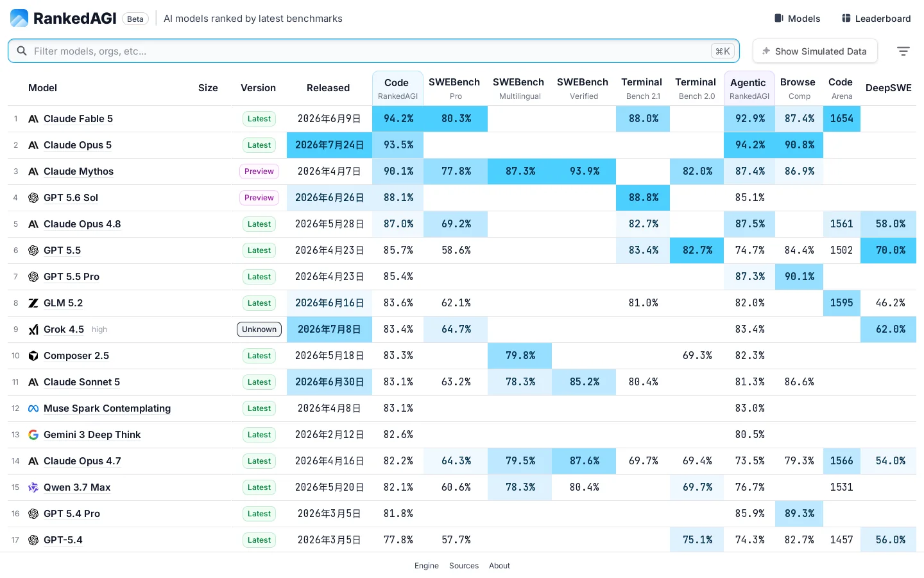Sort by SWEBench Pro column header

coord(454,89)
